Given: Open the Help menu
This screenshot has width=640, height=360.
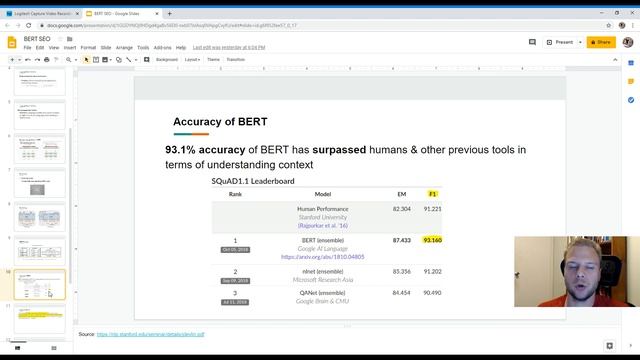Looking at the screenshot, I should 181,48.
